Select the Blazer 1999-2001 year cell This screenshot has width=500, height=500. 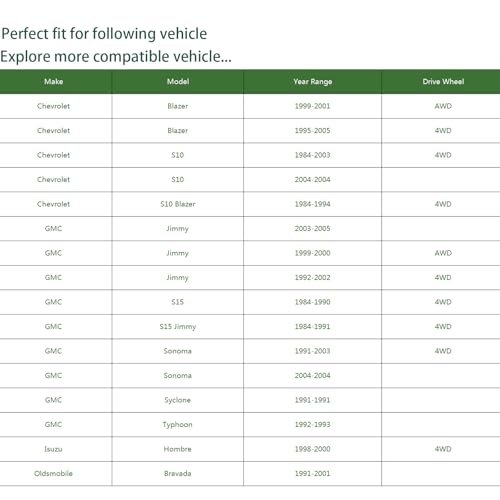312,106
